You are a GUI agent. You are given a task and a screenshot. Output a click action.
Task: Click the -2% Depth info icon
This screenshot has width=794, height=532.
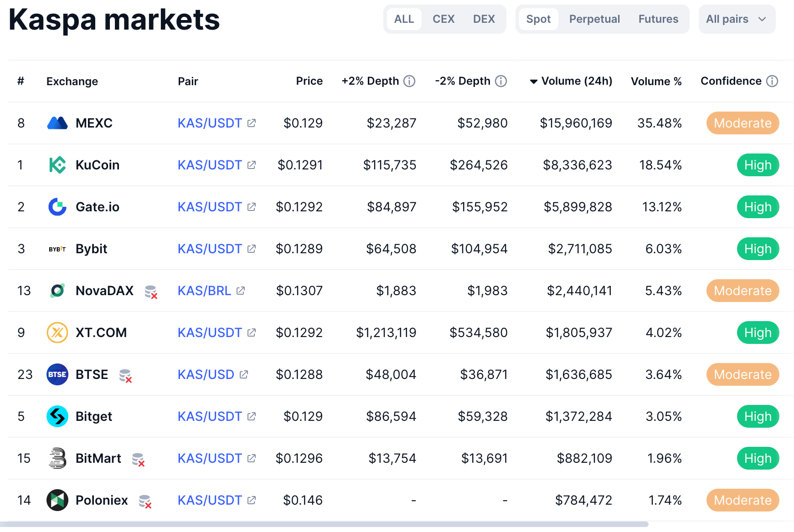[x=501, y=81]
